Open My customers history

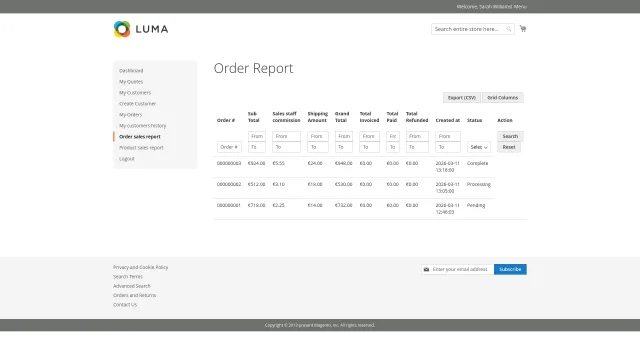point(142,126)
